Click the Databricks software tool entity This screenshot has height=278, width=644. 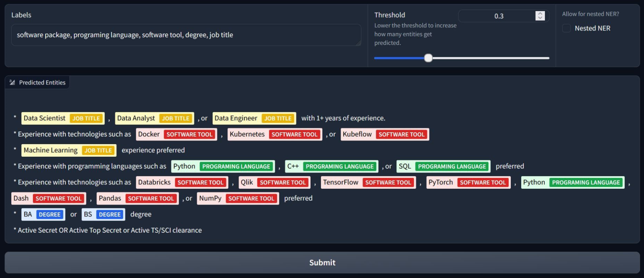click(x=182, y=182)
